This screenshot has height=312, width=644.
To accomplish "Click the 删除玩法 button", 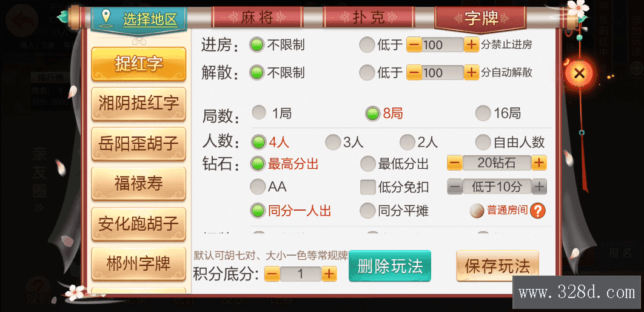I will coord(390,265).
